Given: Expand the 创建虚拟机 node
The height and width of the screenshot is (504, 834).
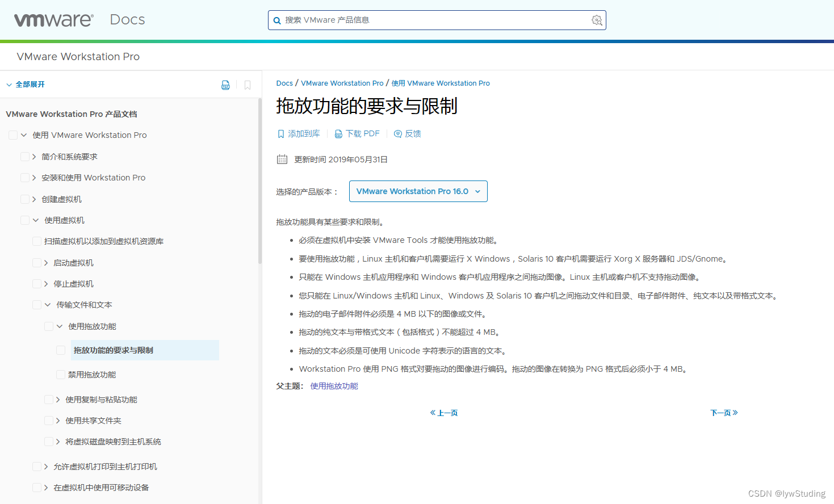Looking at the screenshot, I should point(34,199).
